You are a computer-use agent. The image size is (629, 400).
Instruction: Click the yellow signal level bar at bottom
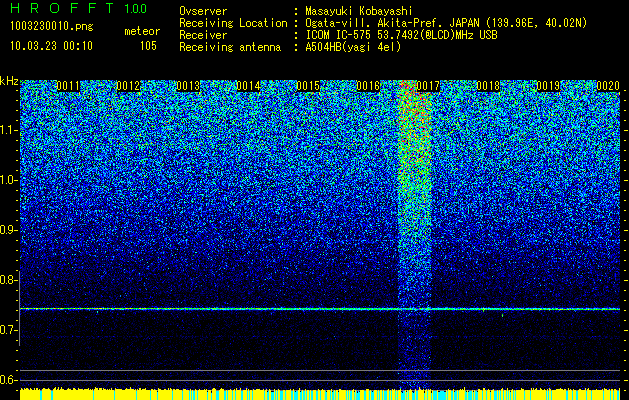(x=320, y=394)
